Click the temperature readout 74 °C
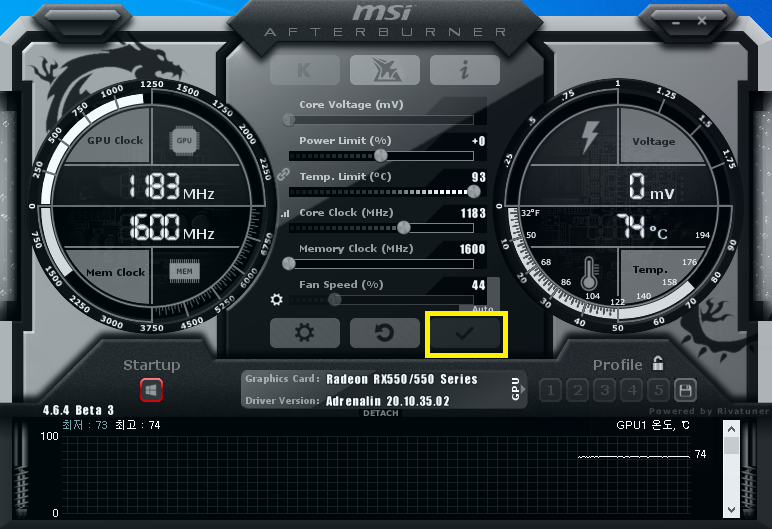 point(642,227)
